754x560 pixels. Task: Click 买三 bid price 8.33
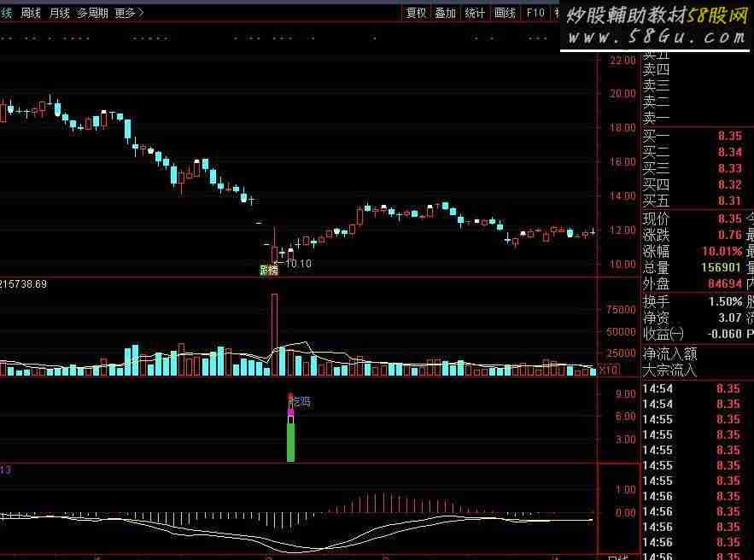coord(730,168)
